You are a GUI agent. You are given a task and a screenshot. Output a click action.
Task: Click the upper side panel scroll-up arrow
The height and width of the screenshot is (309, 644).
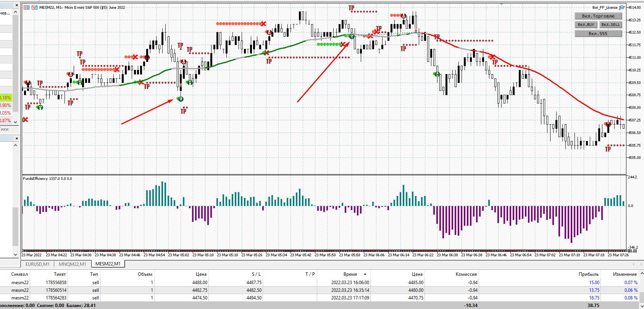(15, 12)
